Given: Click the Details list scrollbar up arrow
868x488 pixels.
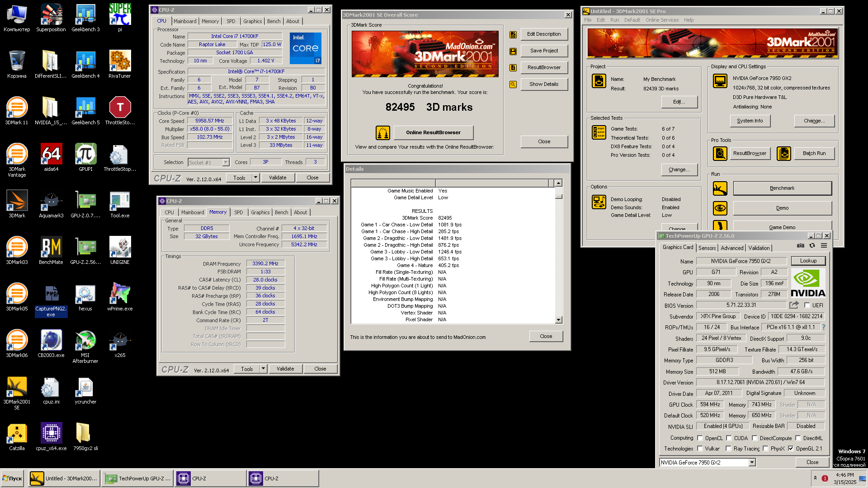Looking at the screenshot, I should 559,183.
